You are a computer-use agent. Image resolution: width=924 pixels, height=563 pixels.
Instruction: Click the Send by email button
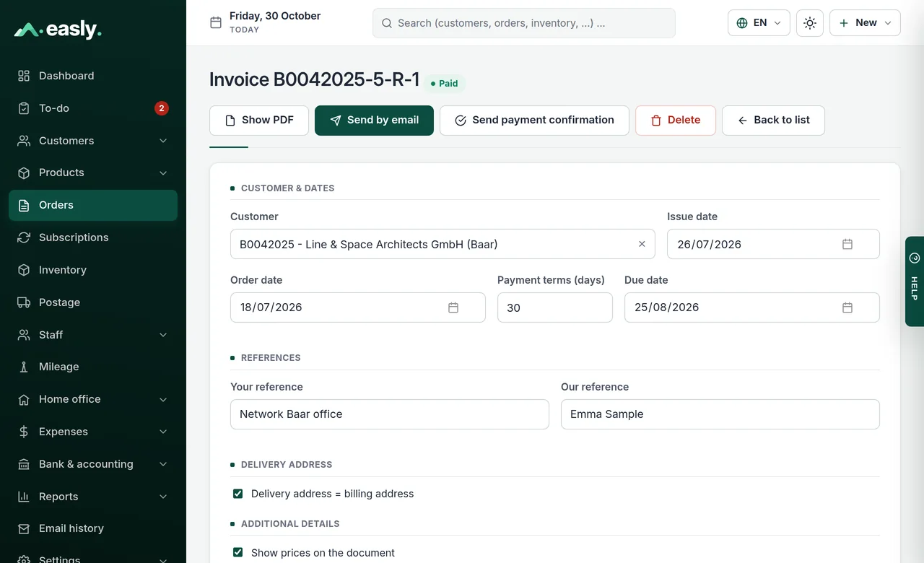[x=374, y=121]
